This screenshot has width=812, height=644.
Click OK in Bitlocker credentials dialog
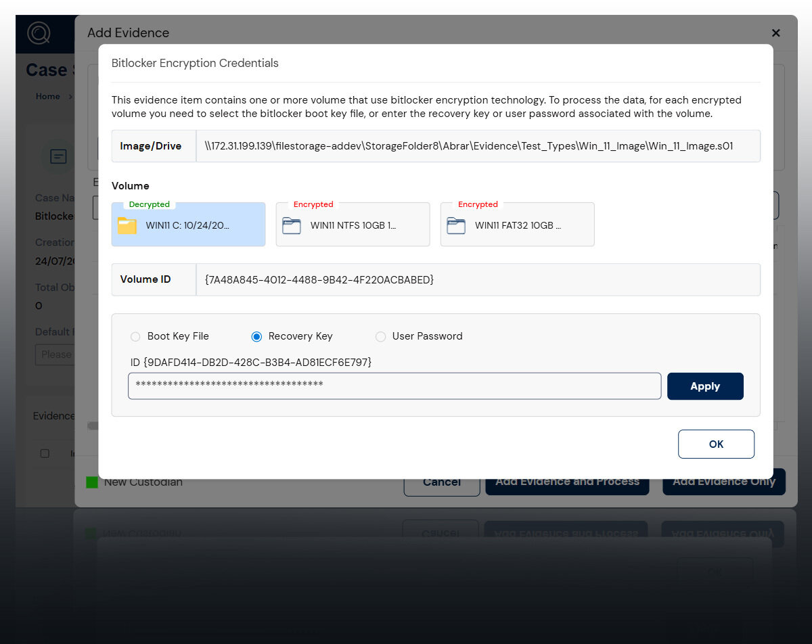[716, 444]
